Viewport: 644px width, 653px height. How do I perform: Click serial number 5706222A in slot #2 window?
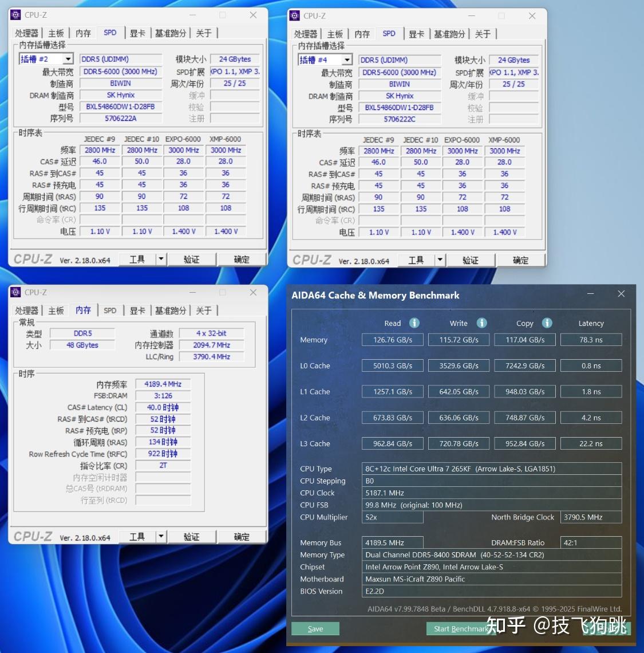(121, 118)
